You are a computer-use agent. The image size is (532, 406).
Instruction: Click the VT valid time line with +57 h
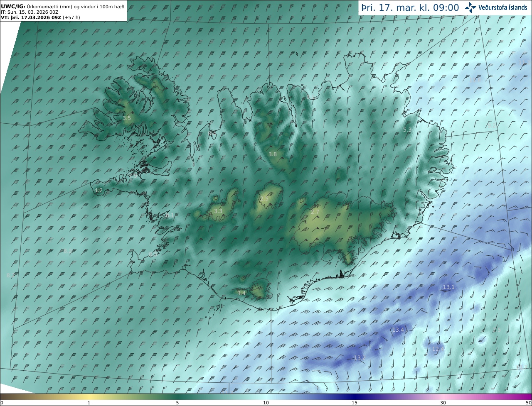pyautogui.click(x=40, y=17)
